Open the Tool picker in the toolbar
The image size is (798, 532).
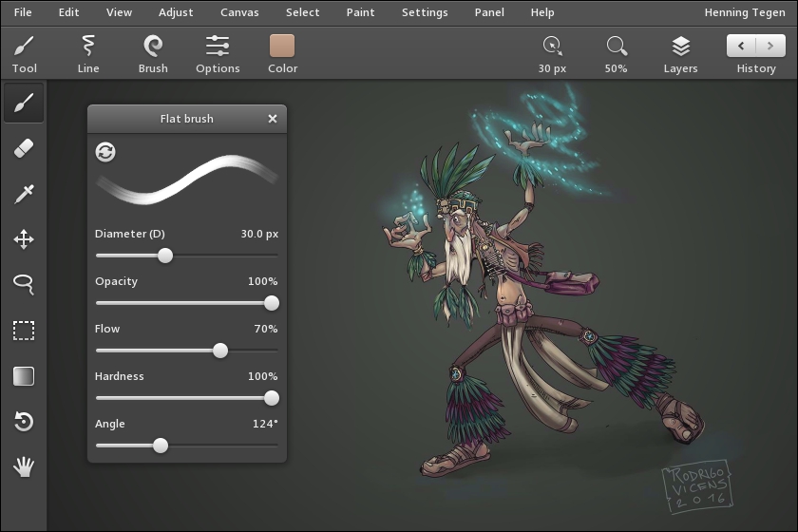(x=25, y=54)
